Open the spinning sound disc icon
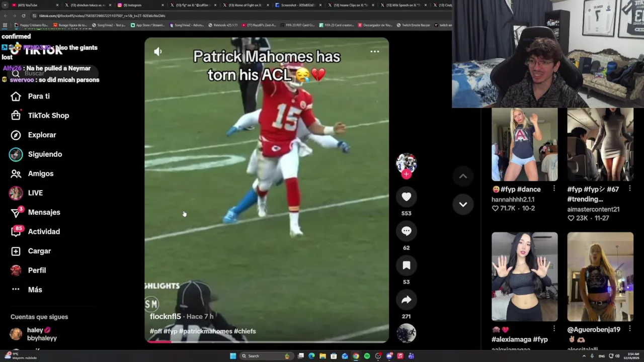This screenshot has width=644, height=362. click(x=407, y=333)
